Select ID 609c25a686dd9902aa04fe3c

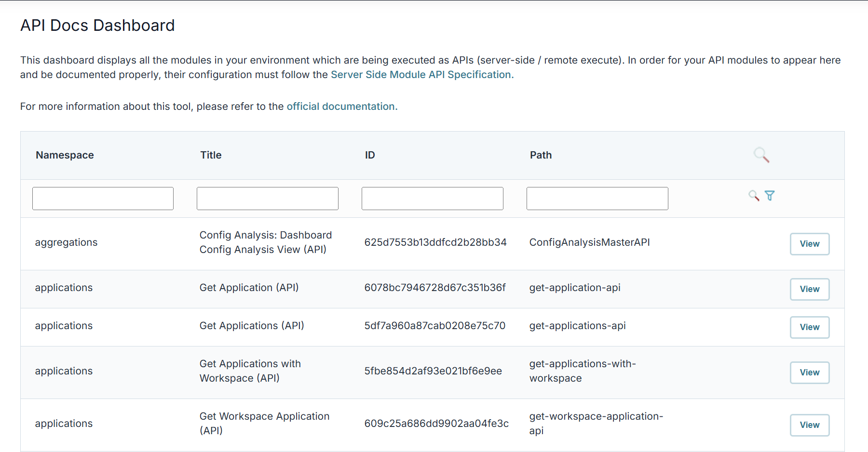tap(436, 424)
